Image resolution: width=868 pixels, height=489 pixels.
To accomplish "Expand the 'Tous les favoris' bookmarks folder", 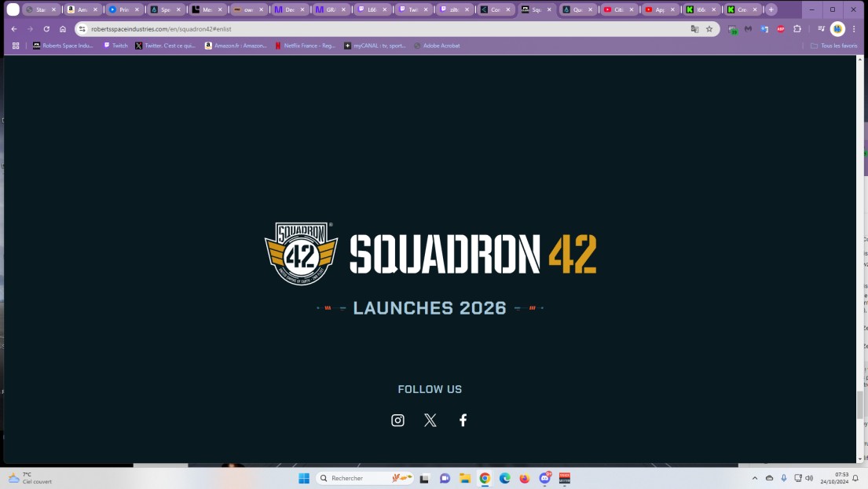I will click(833, 46).
